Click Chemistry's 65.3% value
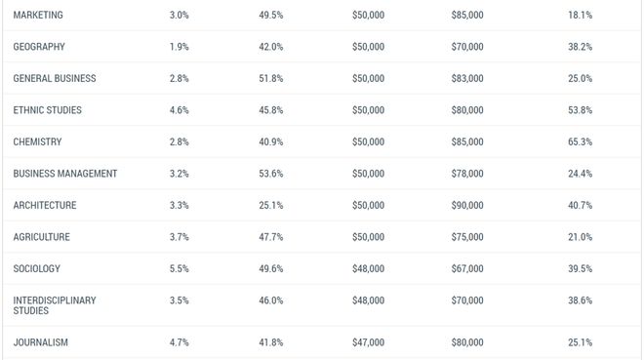Viewport: 644px width, 360px height. pos(580,142)
